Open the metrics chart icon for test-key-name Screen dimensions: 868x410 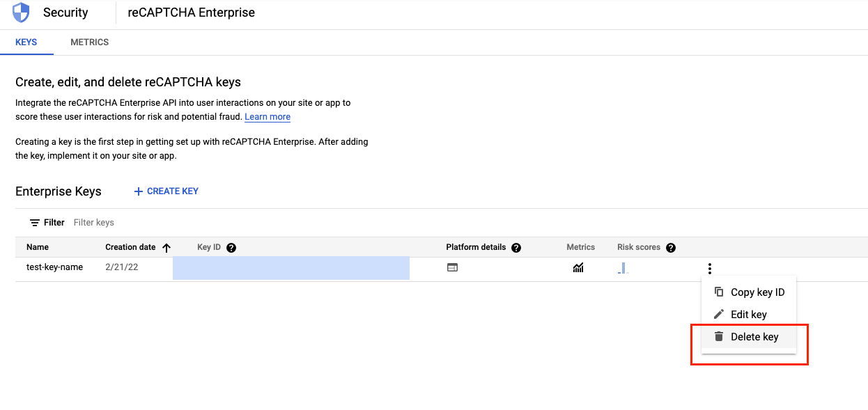click(578, 267)
